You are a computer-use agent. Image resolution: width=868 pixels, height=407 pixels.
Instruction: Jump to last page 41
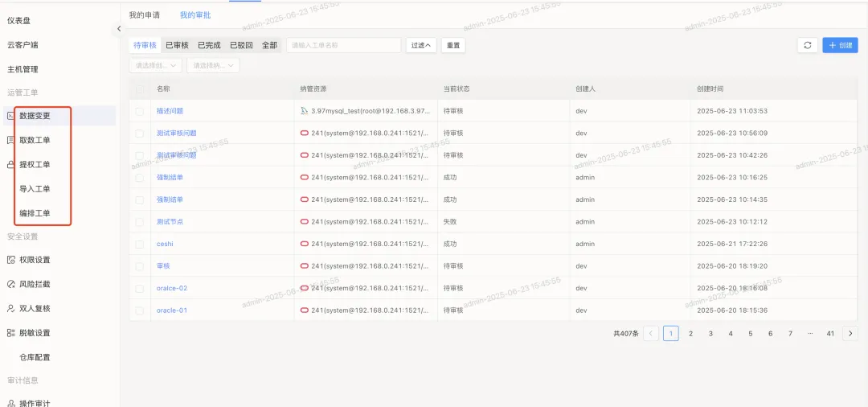tap(830, 333)
